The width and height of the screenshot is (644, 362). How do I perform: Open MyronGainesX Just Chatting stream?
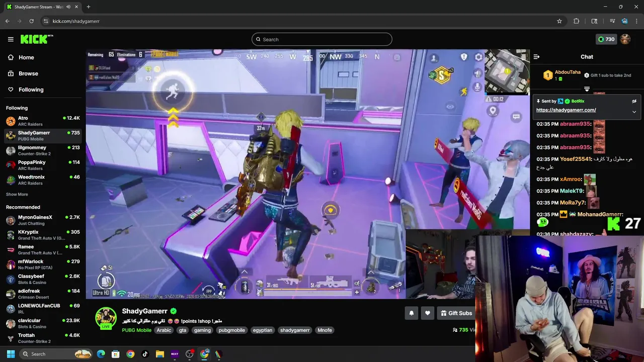tap(43, 220)
